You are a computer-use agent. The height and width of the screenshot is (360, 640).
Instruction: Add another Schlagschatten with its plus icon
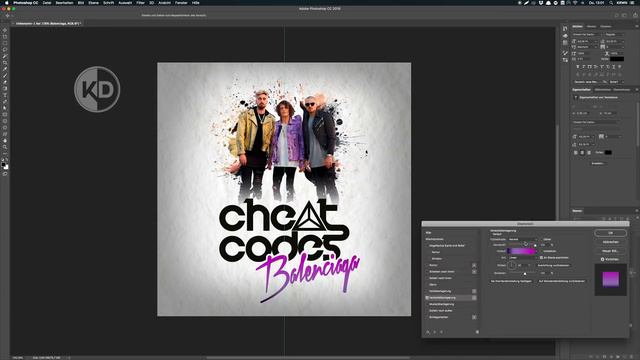[474, 317]
